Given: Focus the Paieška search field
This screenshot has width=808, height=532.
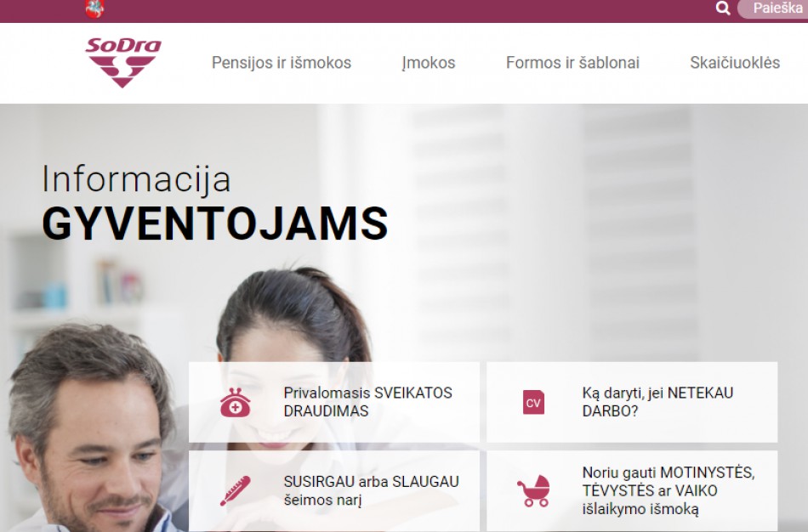Looking at the screenshot, I should point(773,8).
